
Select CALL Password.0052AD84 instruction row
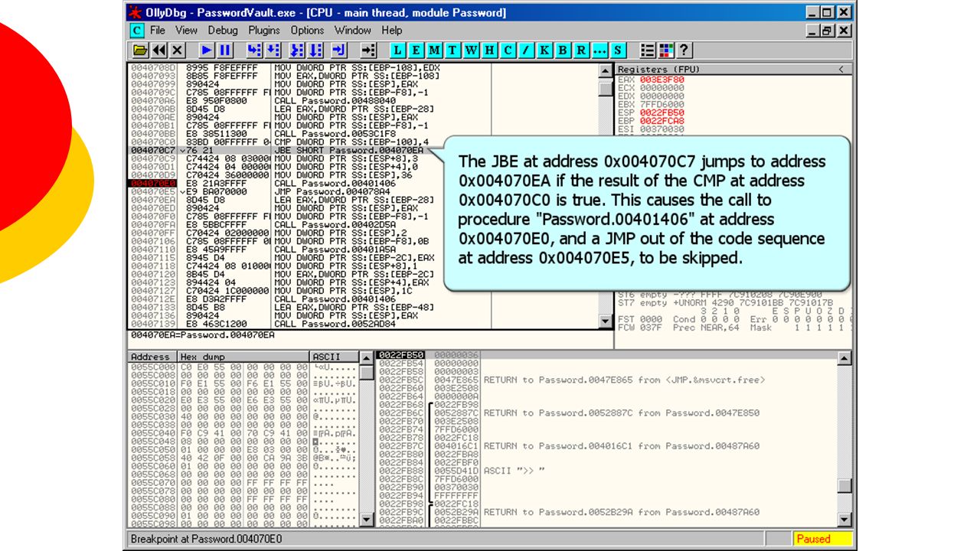pyautogui.click(x=362, y=324)
